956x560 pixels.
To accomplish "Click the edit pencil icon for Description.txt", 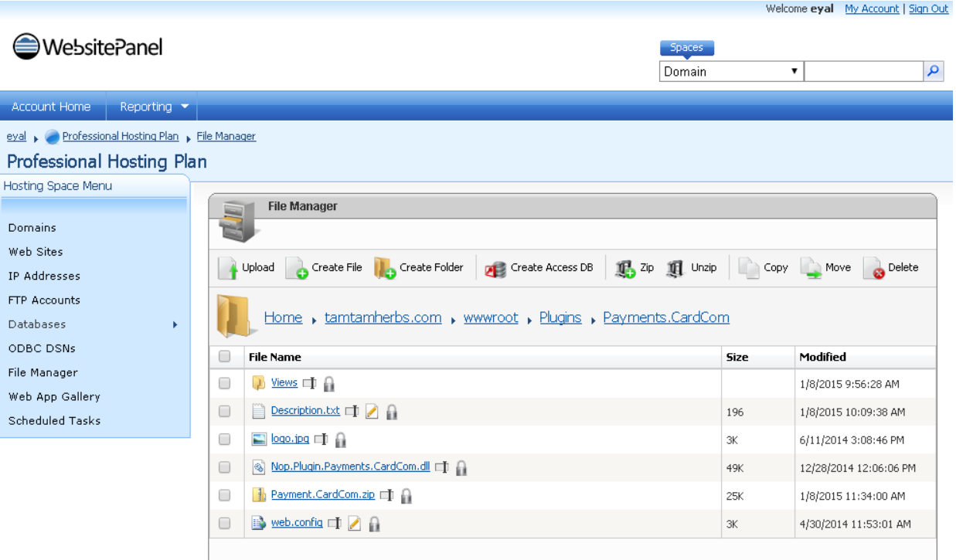I will 372,412.
